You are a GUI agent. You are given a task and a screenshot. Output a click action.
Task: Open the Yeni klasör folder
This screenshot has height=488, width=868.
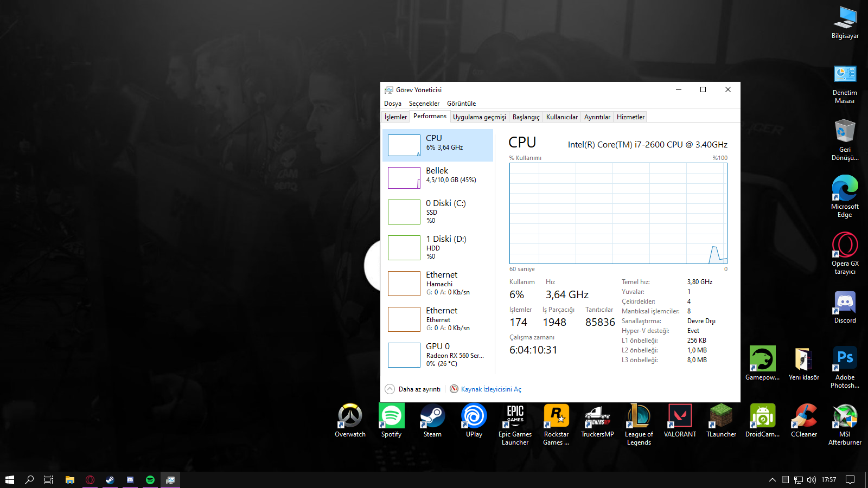(803, 363)
